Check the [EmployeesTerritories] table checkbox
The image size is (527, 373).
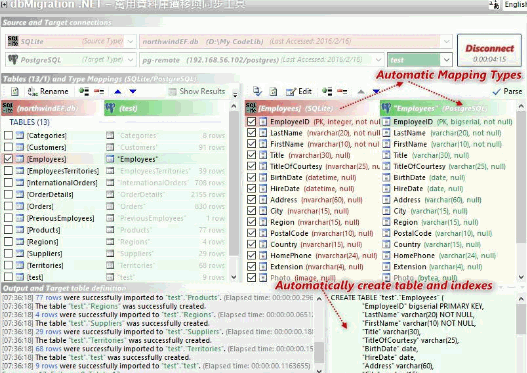tap(8, 171)
